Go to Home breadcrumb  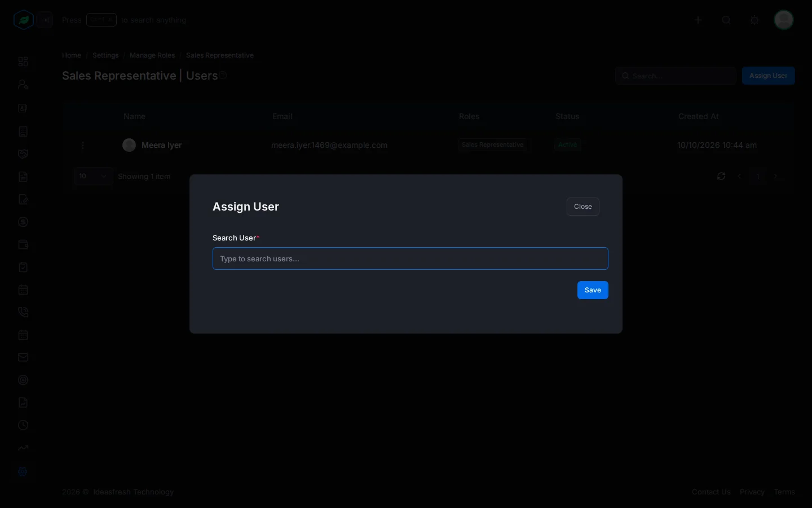coord(72,55)
